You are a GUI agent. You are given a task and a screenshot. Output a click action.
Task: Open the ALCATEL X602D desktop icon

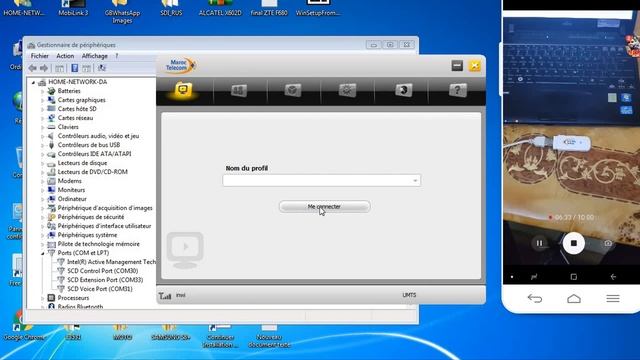[x=220, y=8]
